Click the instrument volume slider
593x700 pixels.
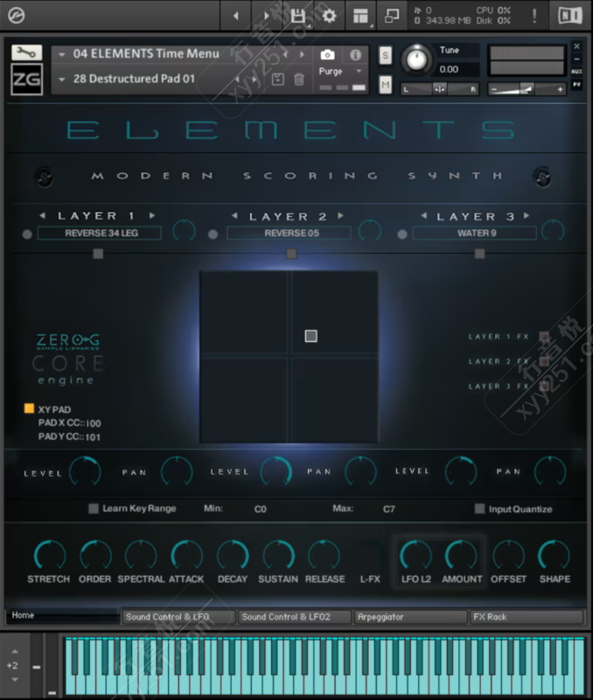click(527, 89)
